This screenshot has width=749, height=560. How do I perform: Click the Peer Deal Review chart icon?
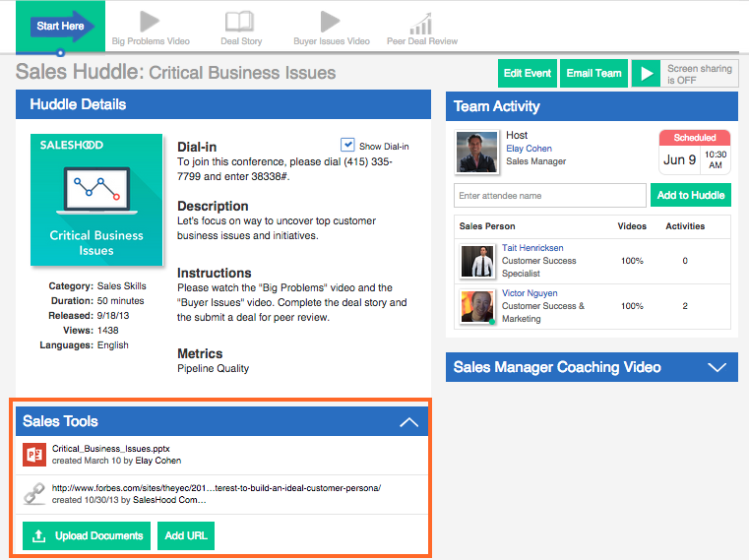[421, 24]
